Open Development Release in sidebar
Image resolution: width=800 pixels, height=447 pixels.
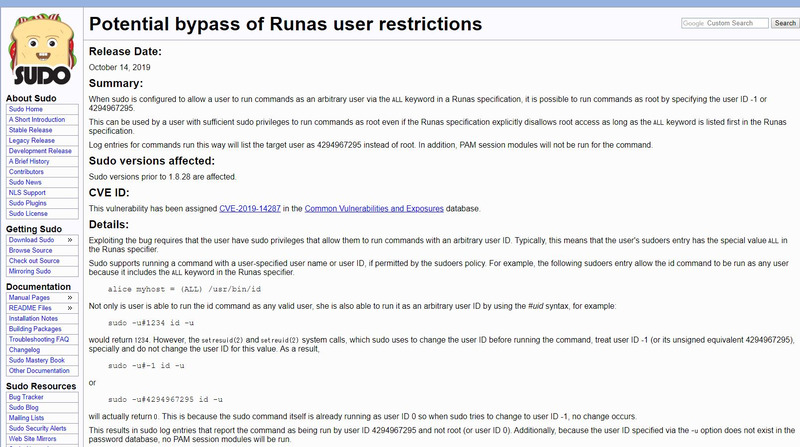tap(42, 151)
